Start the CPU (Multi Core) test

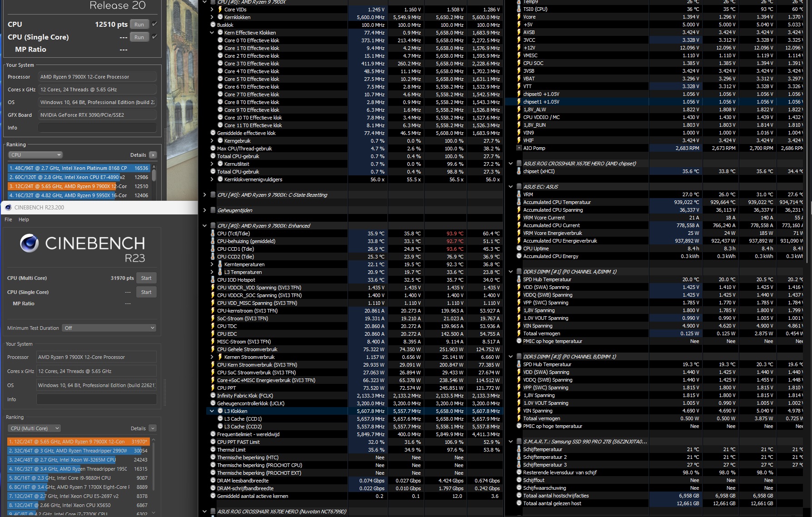(146, 278)
